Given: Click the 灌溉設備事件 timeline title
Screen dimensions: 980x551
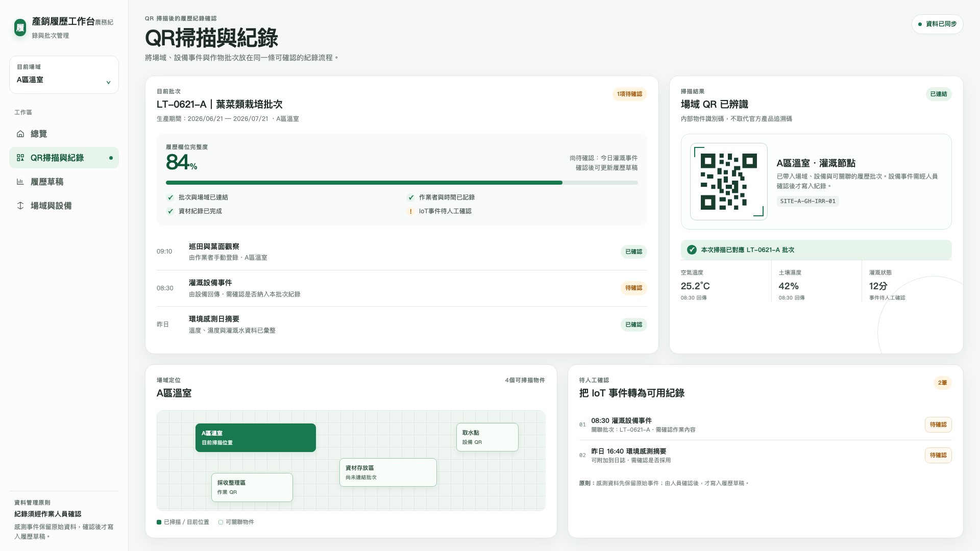Looking at the screenshot, I should coord(210,283).
